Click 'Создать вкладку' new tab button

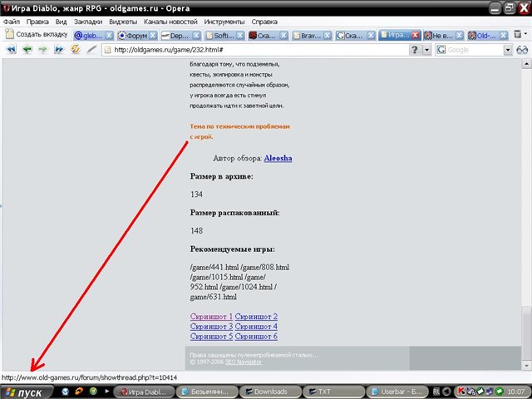37,34
